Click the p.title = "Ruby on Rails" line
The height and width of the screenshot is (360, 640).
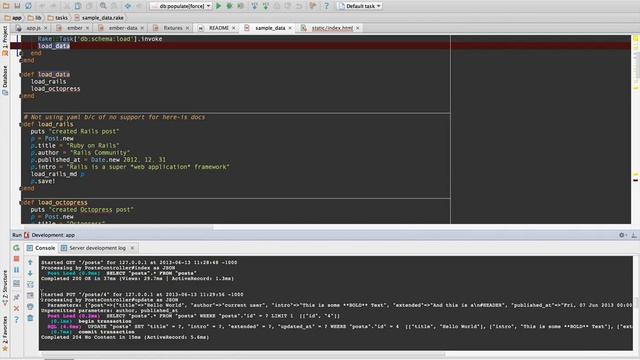click(75, 145)
